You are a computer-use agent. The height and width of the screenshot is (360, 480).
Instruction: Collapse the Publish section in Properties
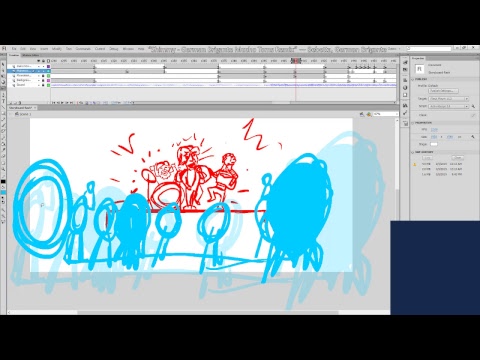(x=413, y=79)
